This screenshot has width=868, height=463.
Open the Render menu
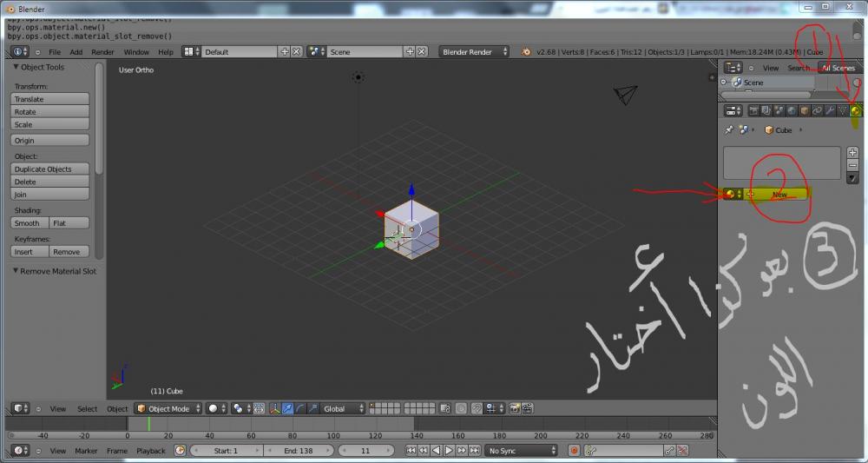pos(102,52)
